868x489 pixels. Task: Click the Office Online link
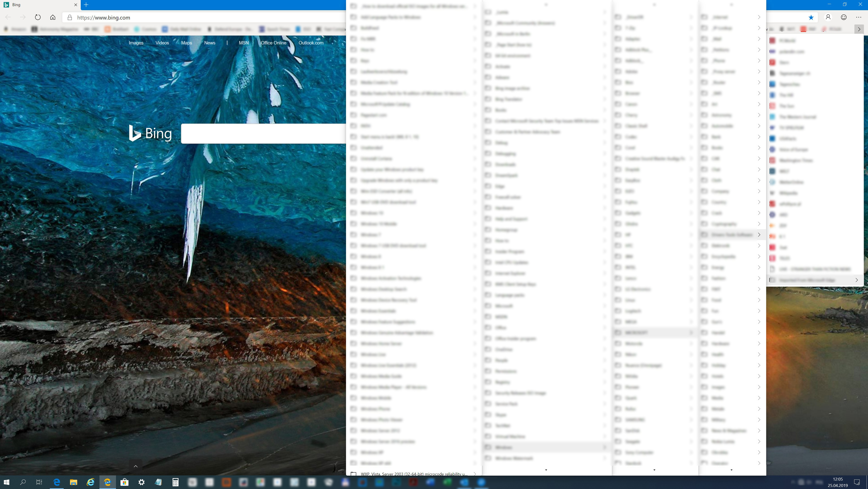tap(273, 43)
